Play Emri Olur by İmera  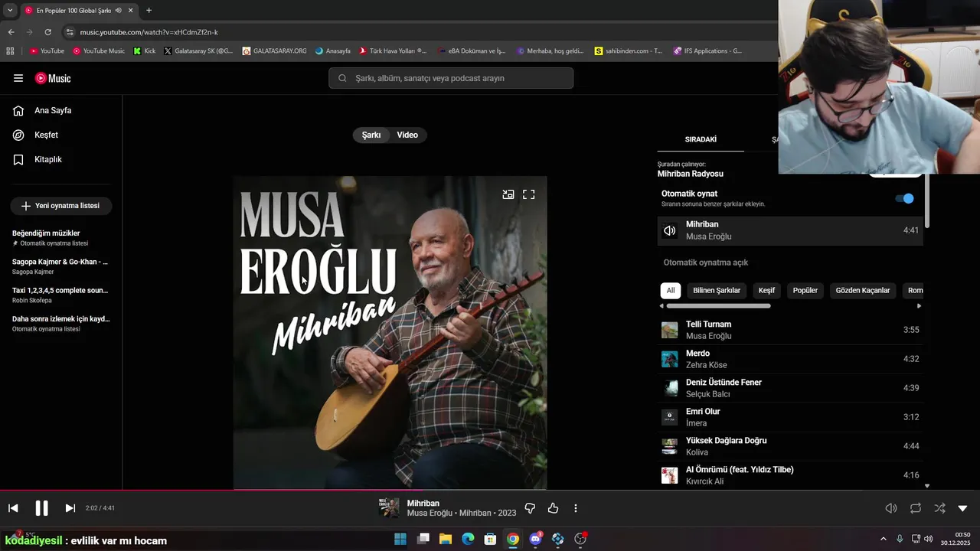pyautogui.click(x=790, y=417)
